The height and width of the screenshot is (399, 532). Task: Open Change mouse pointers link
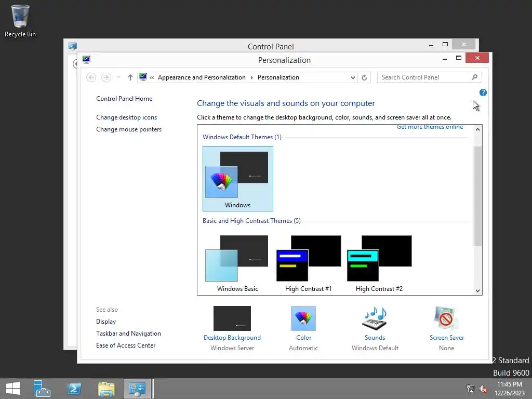[x=129, y=129]
